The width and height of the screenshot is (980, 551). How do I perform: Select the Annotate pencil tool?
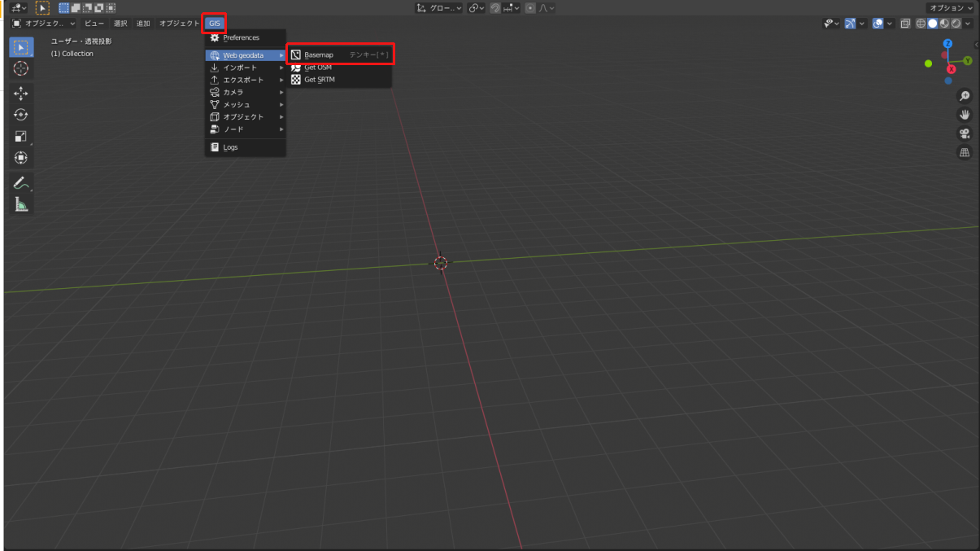pos(21,182)
